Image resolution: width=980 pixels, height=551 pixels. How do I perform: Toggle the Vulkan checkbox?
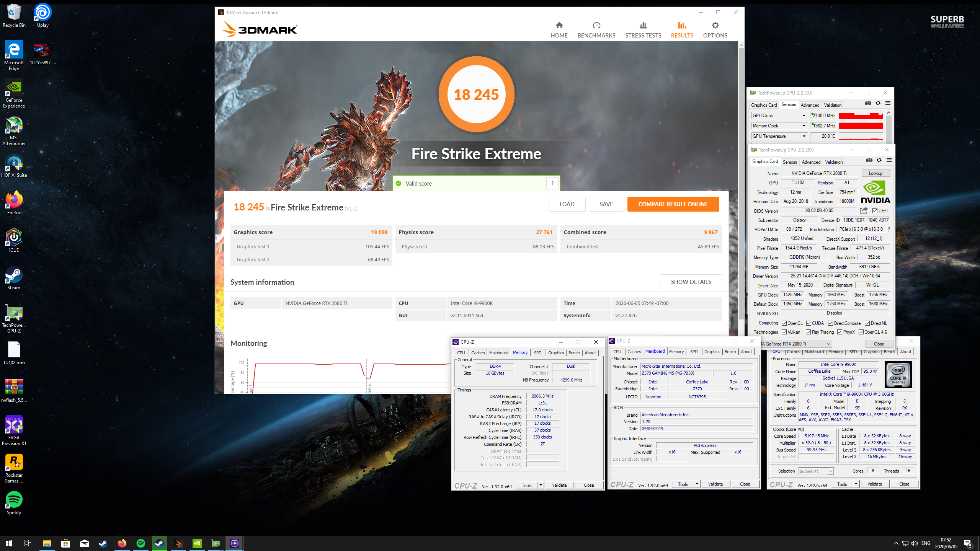point(784,332)
